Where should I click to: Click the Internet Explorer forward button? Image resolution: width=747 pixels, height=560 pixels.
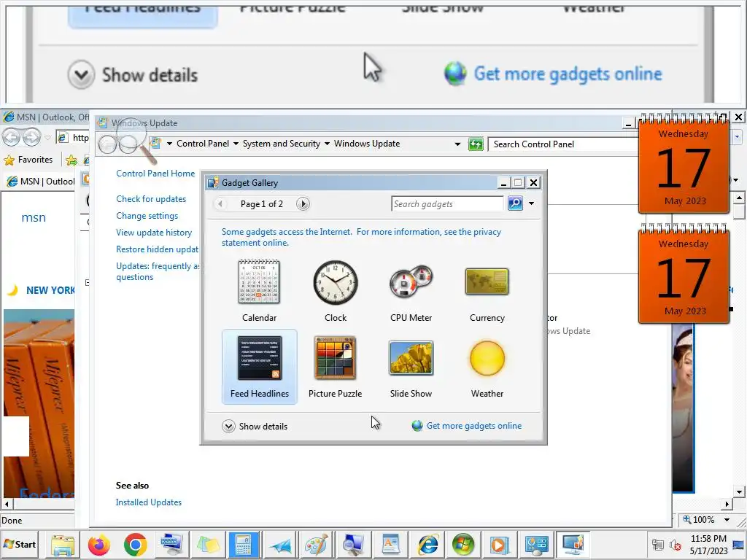click(x=31, y=138)
